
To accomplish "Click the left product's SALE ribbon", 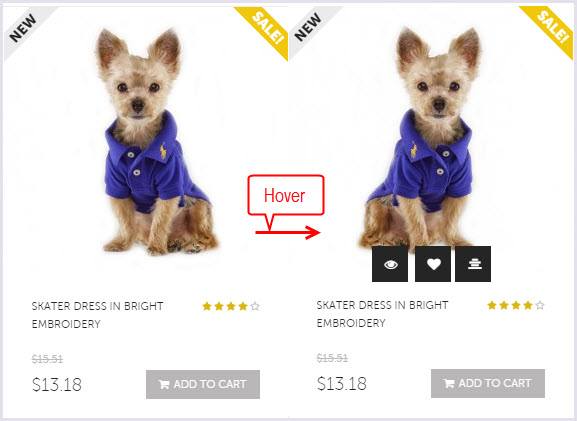I will [x=265, y=31].
